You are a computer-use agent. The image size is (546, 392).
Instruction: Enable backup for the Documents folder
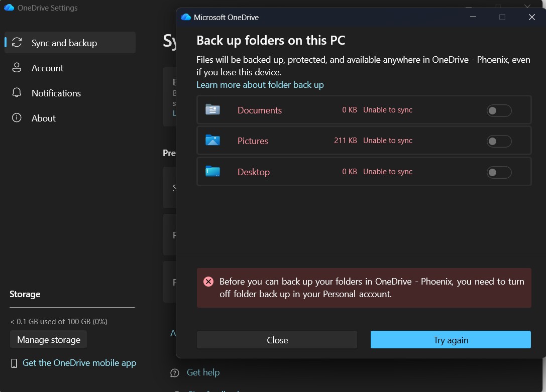(499, 110)
